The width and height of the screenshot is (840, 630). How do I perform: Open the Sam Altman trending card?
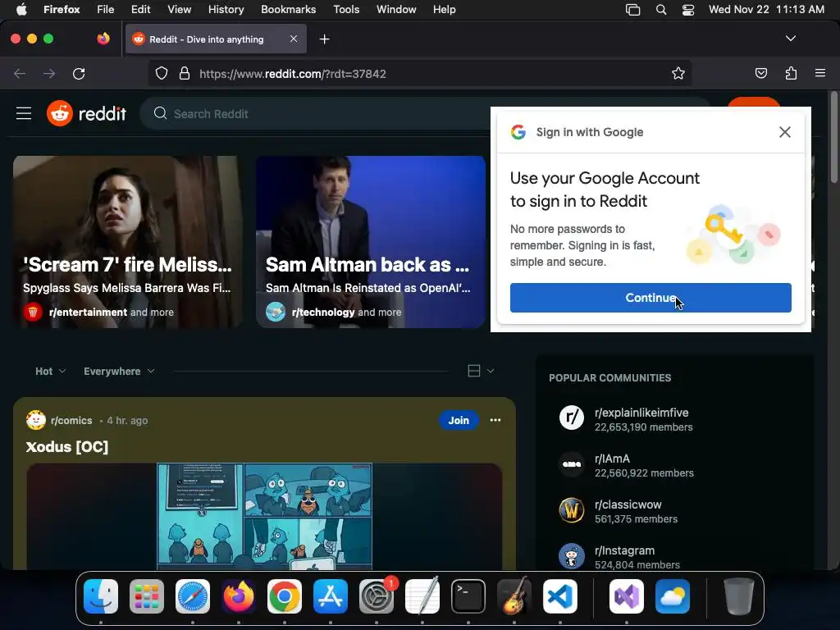coord(371,242)
